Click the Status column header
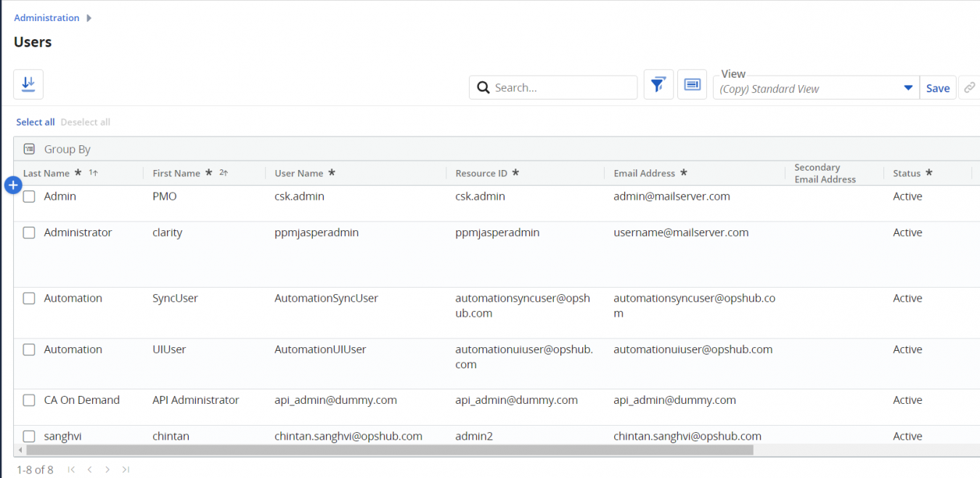The width and height of the screenshot is (980, 478). click(907, 174)
